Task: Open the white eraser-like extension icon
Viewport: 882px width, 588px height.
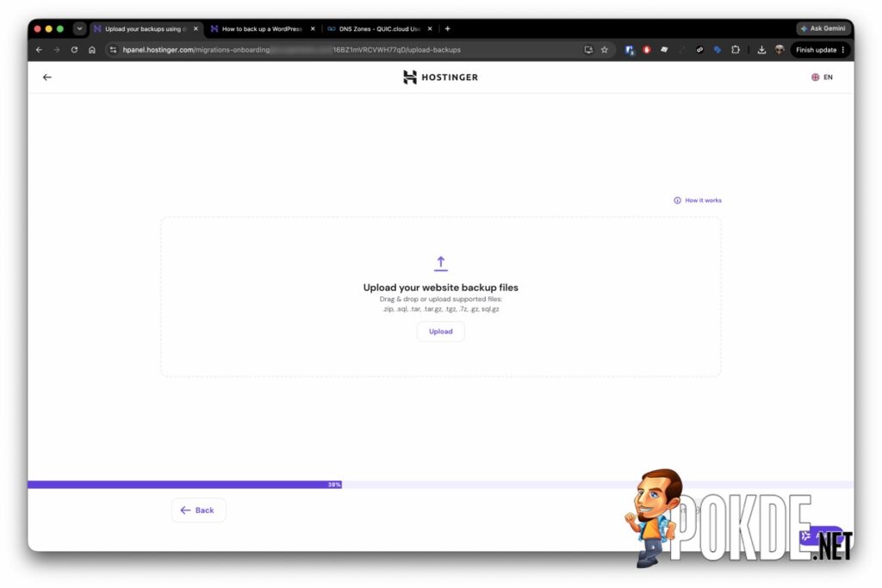Action: coord(664,49)
